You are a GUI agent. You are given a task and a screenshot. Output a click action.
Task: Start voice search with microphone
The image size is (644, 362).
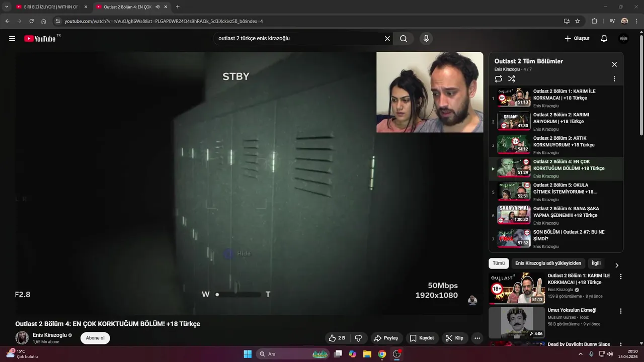[426, 39]
